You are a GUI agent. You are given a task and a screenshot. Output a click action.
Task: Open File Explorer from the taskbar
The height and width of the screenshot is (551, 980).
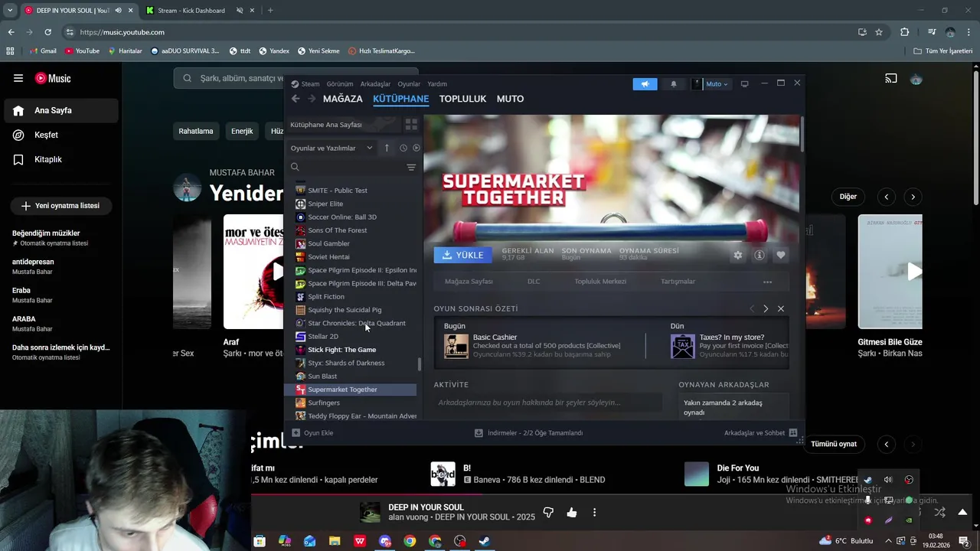pos(335,541)
